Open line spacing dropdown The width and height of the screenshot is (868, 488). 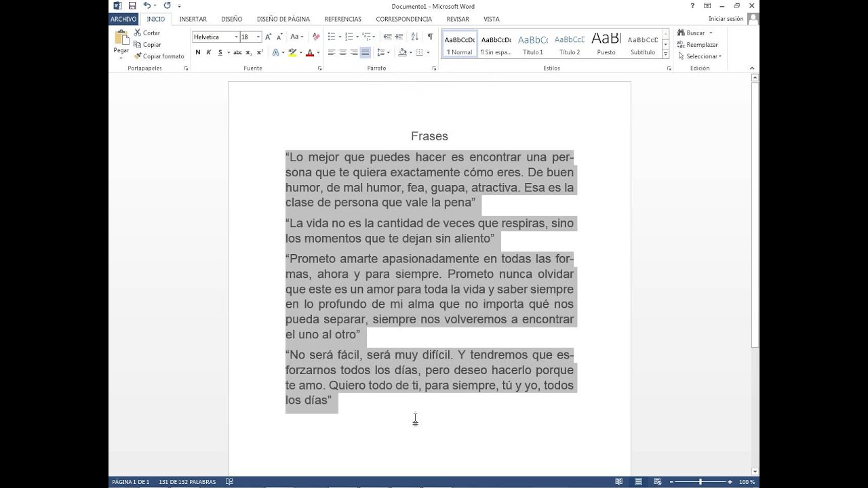click(x=383, y=52)
